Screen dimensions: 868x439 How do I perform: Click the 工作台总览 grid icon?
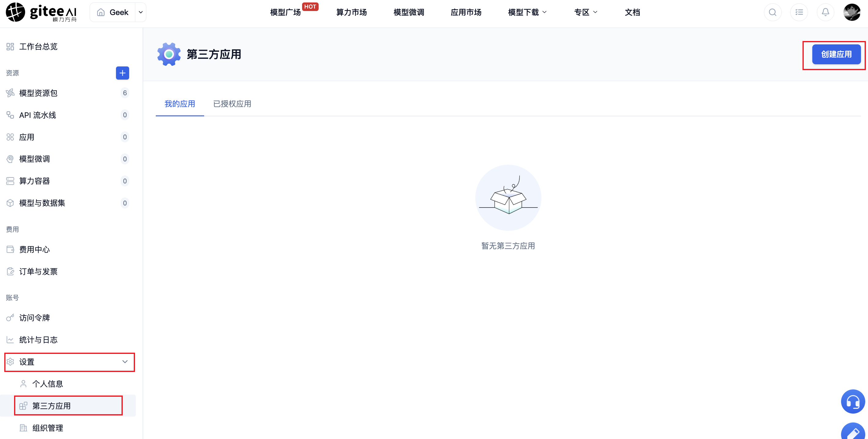(x=10, y=47)
